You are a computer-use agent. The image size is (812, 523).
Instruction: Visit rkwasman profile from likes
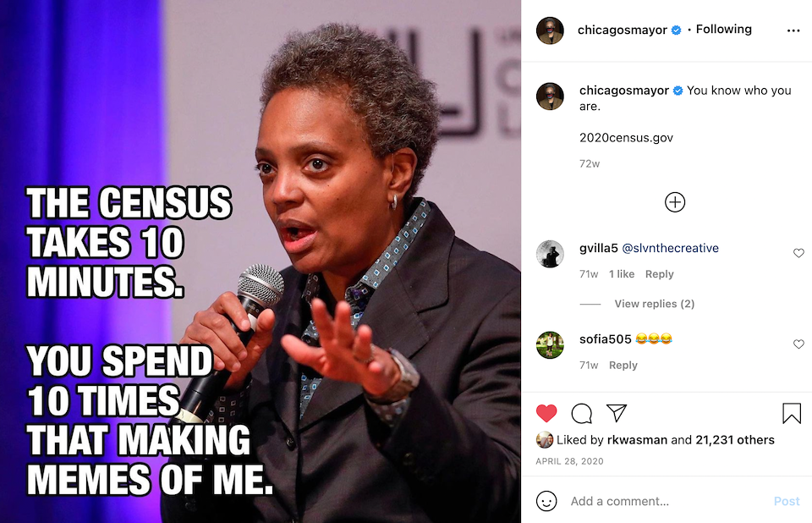(x=637, y=440)
